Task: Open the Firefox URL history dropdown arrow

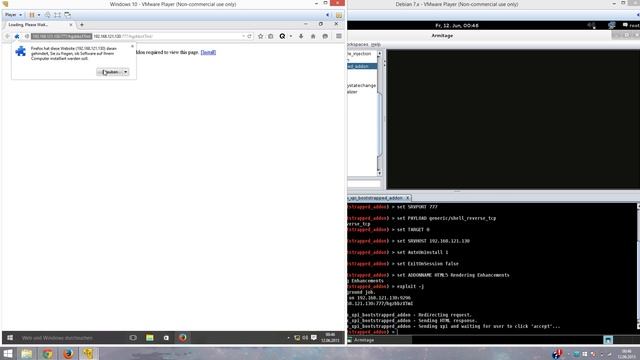Action: 244,36
